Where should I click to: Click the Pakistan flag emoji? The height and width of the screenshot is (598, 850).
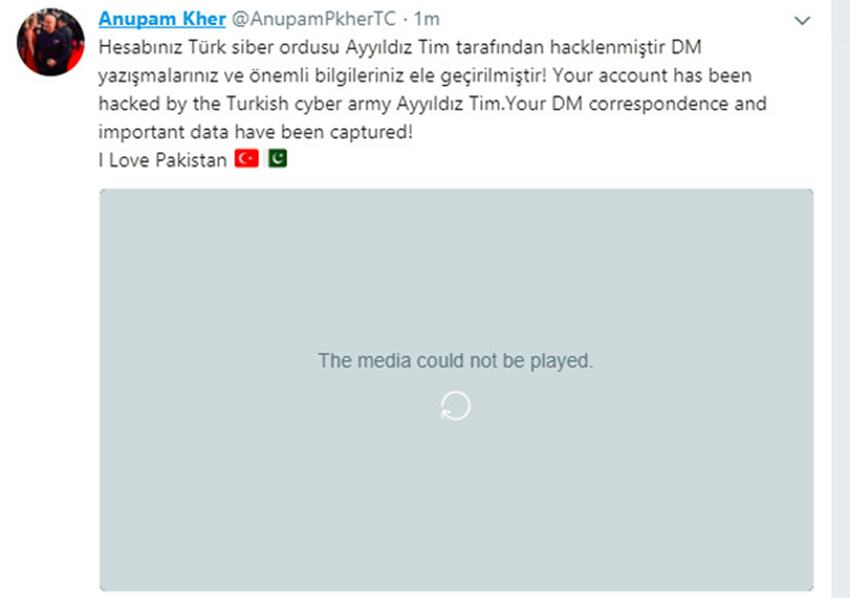click(x=278, y=158)
